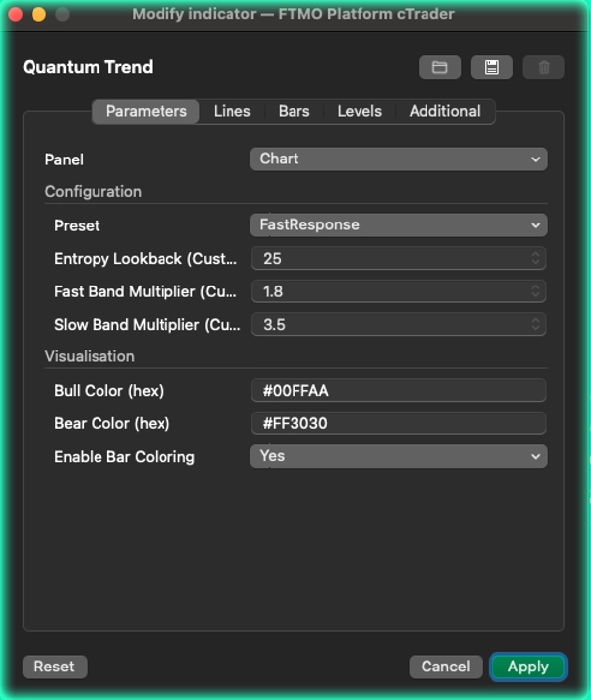Viewport: 591px width, 700px height.
Task: Open the Levels tab
Action: (360, 111)
